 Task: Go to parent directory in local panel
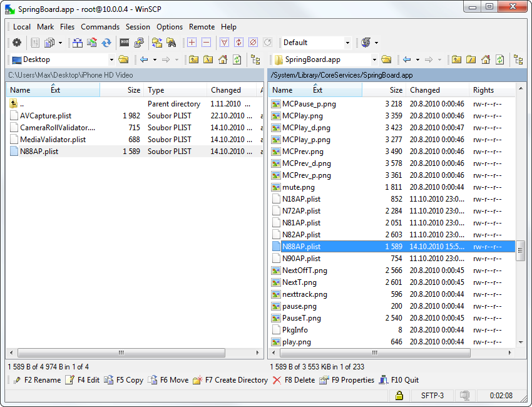[194, 59]
